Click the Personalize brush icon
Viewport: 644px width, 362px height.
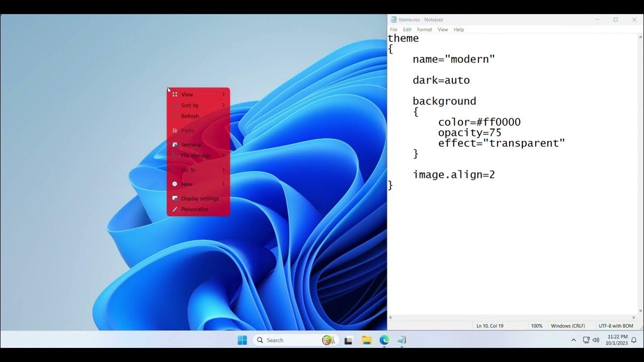pyautogui.click(x=175, y=209)
